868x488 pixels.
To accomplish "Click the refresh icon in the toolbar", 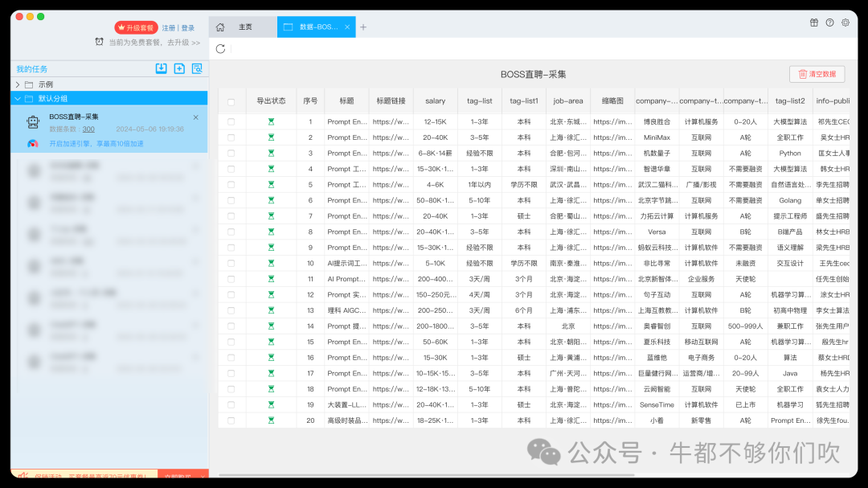I will click(x=220, y=49).
